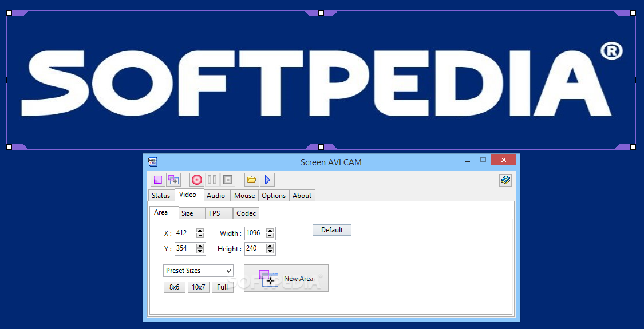Image resolution: width=644 pixels, height=329 pixels.
Task: Play the recorded video with blue arrow
Action: pyautogui.click(x=267, y=180)
